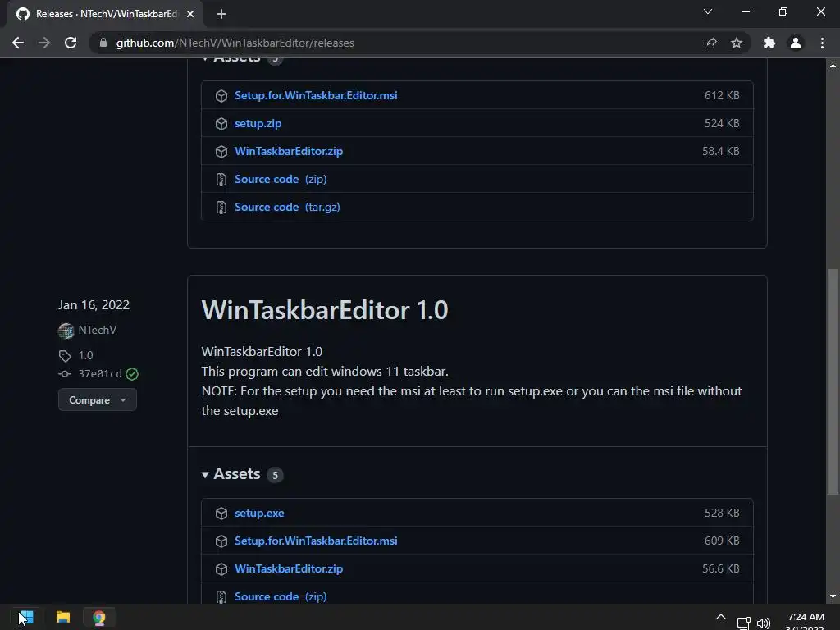Open the volume tray icon
Viewport: 840px width, 630px height.
[x=764, y=623]
